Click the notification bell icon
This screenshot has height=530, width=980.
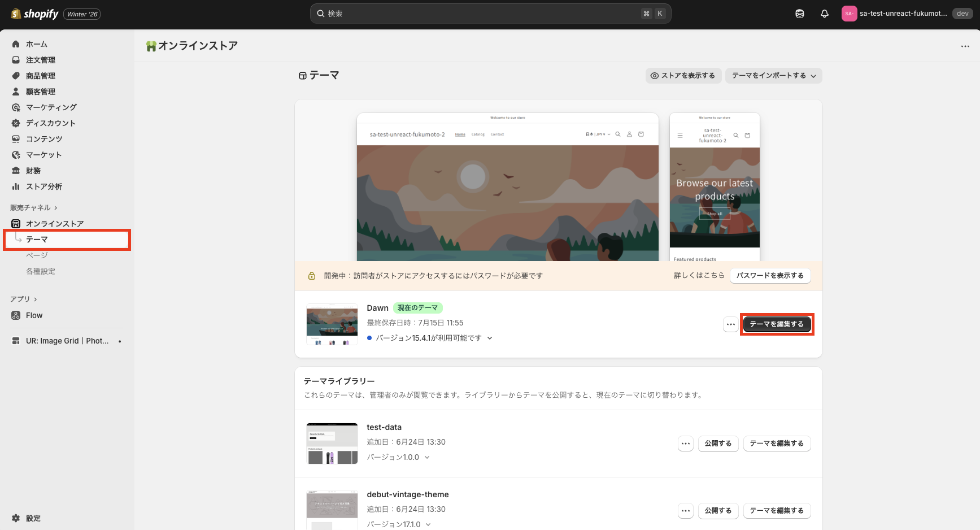pyautogui.click(x=825, y=13)
